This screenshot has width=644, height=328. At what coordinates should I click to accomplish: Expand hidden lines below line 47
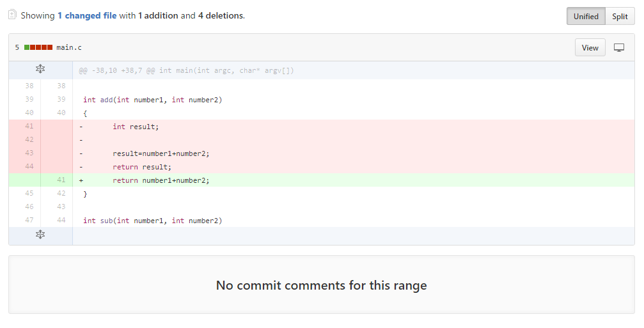click(40, 235)
